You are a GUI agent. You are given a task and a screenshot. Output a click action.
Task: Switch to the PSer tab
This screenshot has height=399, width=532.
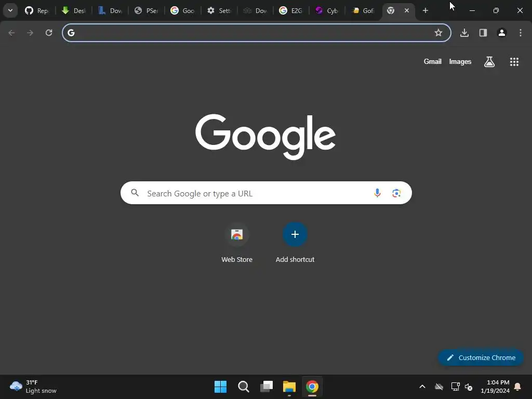[x=146, y=10]
